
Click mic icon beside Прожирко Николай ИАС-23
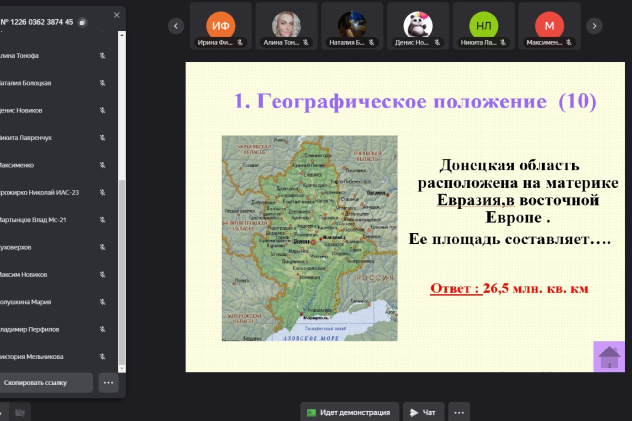point(102,193)
